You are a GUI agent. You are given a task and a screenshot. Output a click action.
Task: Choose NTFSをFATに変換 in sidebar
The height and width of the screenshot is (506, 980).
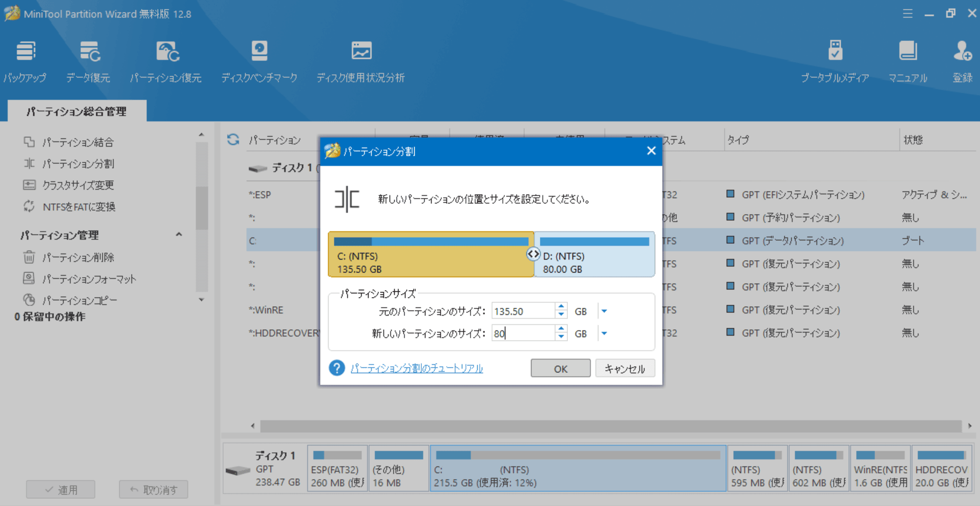click(x=79, y=206)
